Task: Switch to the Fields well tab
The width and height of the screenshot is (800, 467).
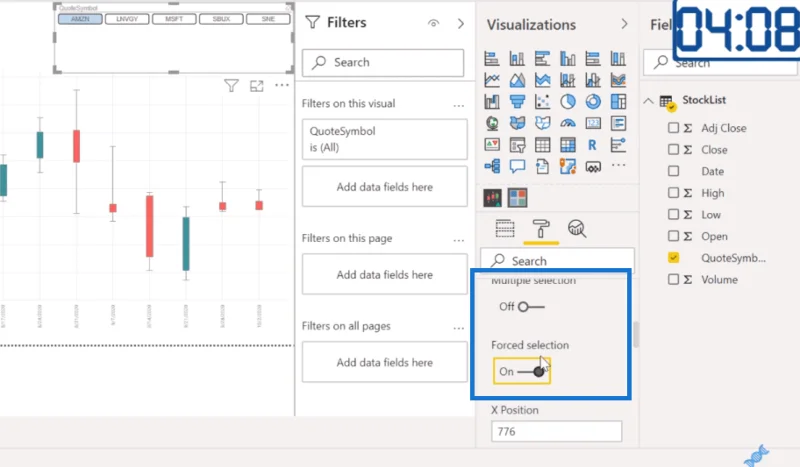Action: pyautogui.click(x=505, y=229)
